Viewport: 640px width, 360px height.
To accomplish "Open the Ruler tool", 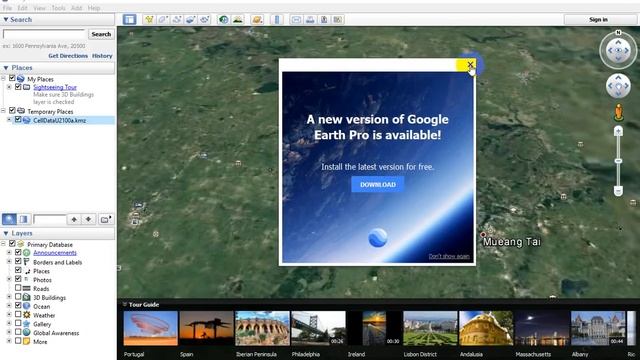I will click(x=277, y=19).
